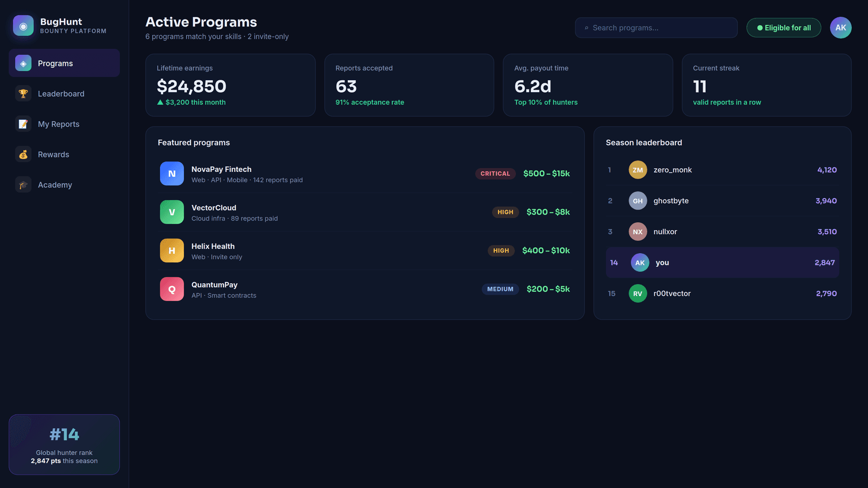Open the VectorCloud program title
The height and width of the screenshot is (488, 868).
(214, 208)
